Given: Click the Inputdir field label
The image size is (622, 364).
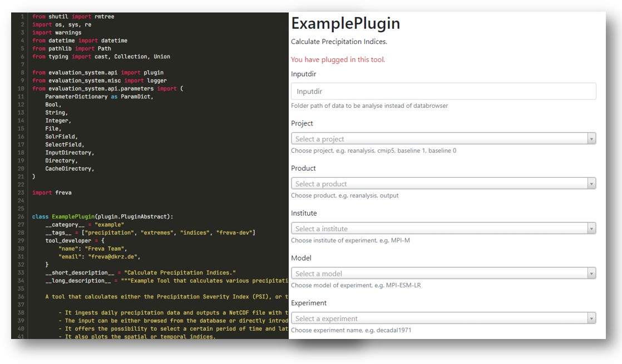Looking at the screenshot, I should [x=303, y=74].
